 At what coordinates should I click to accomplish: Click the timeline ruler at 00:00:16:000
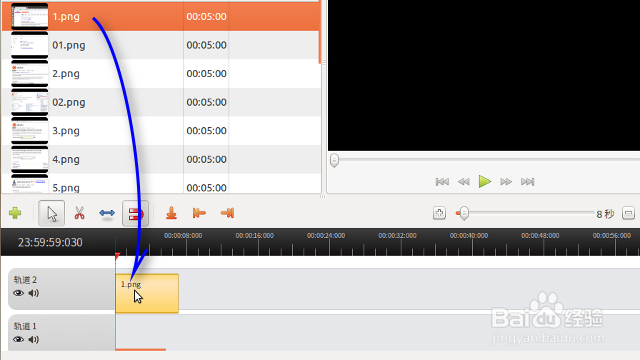pyautogui.click(x=254, y=236)
